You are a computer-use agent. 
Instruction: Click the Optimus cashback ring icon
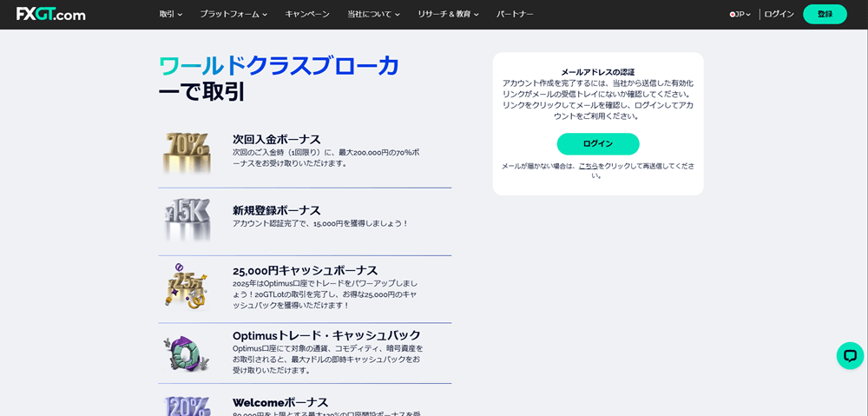tap(187, 353)
